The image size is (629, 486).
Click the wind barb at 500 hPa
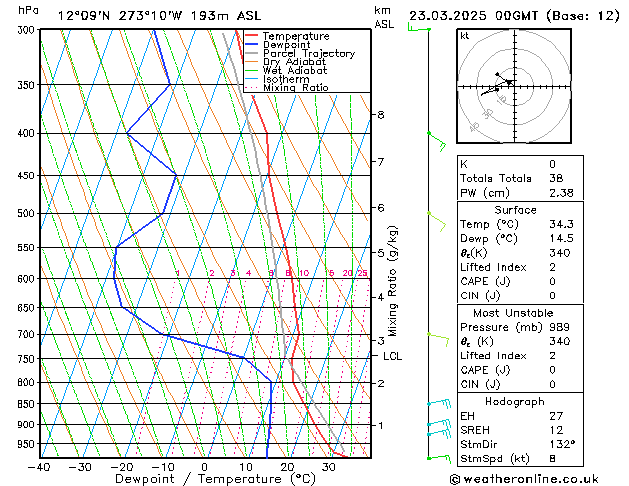coord(437,221)
